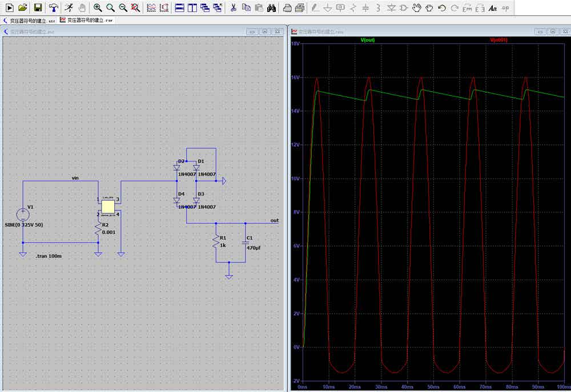Switch to the .raw waveform tab
Screen dimensions: 571x392
87,20
